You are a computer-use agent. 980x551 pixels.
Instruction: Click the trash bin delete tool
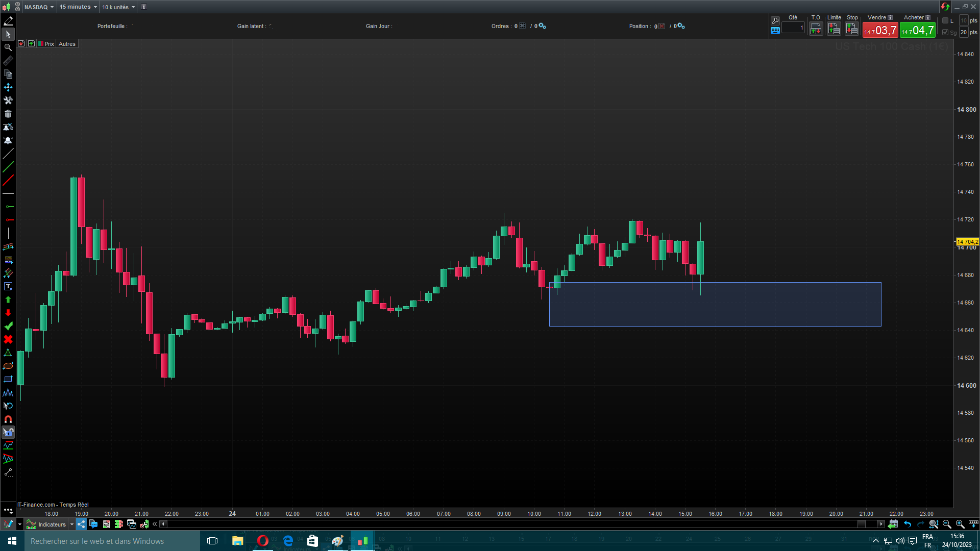coord(8,114)
